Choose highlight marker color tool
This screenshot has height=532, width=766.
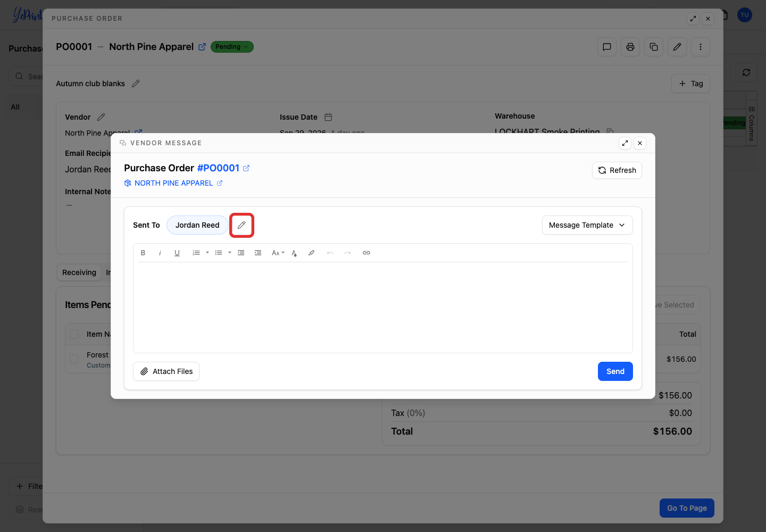[311, 253]
